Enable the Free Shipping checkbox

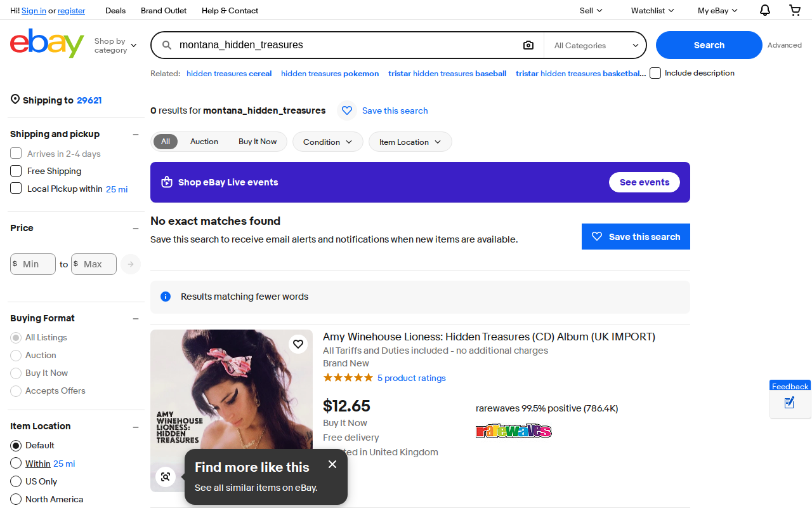point(16,171)
